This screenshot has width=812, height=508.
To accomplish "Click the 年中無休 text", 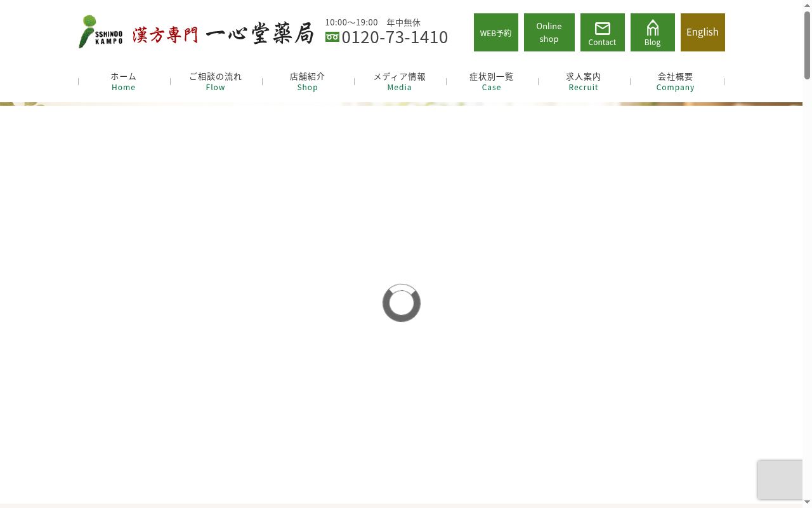I will point(403,22).
